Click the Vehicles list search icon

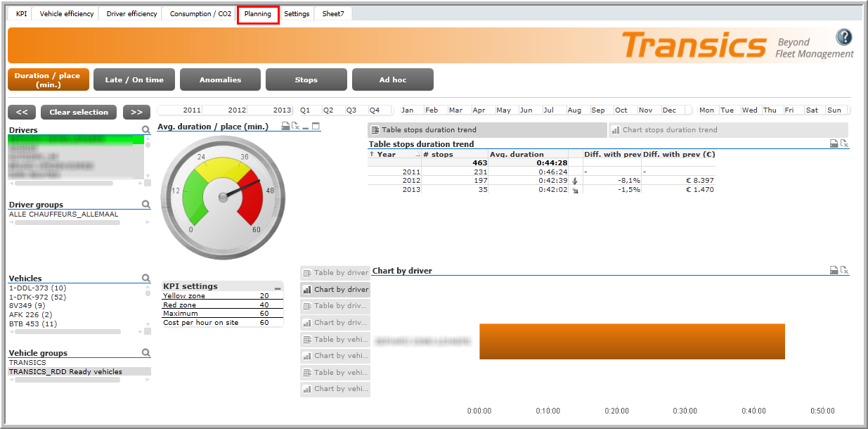pyautogui.click(x=145, y=278)
